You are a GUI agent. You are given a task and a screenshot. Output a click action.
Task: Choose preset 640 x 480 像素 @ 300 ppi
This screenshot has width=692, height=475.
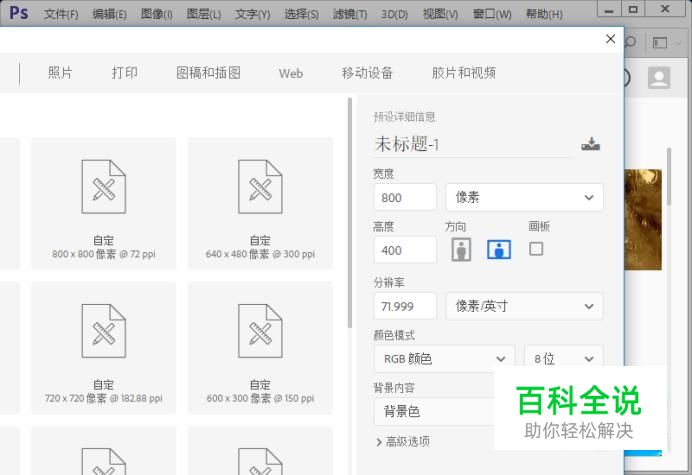click(260, 203)
